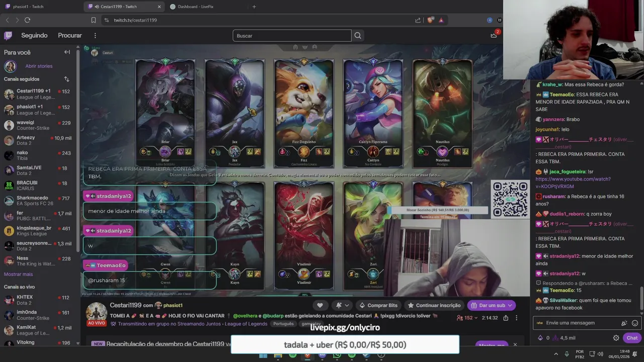The image size is (644, 362).
Task: Click Continuar inscrição button
Action: tap(434, 305)
